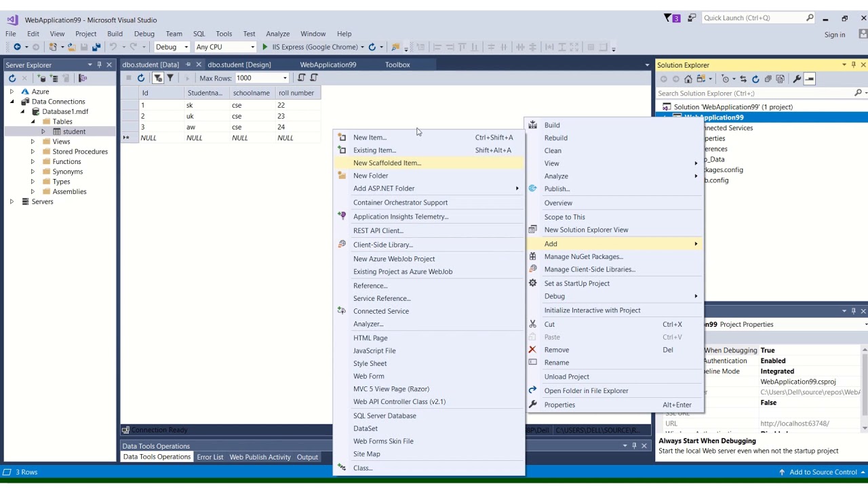Click the Quick Launch search magnifier icon

[810, 18]
